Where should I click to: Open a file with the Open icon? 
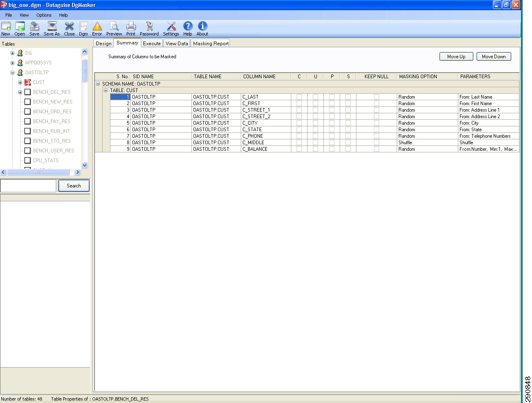tap(20, 29)
